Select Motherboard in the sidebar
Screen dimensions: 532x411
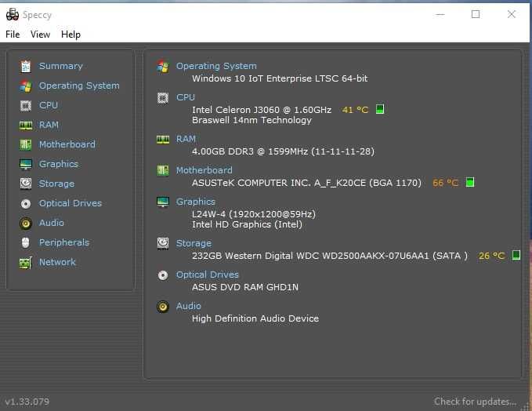click(x=67, y=144)
